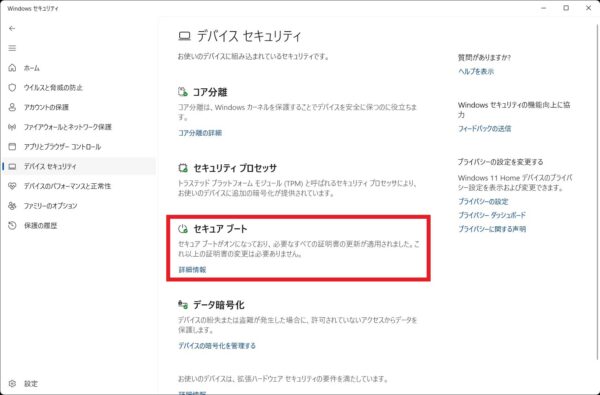Click the セキュア ブート heading

click(220, 229)
